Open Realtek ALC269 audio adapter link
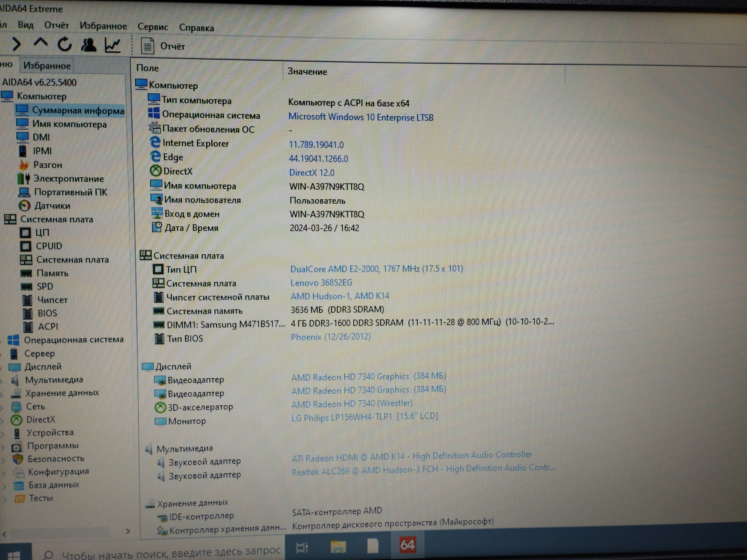Image resolution: width=747 pixels, height=560 pixels. (423, 470)
